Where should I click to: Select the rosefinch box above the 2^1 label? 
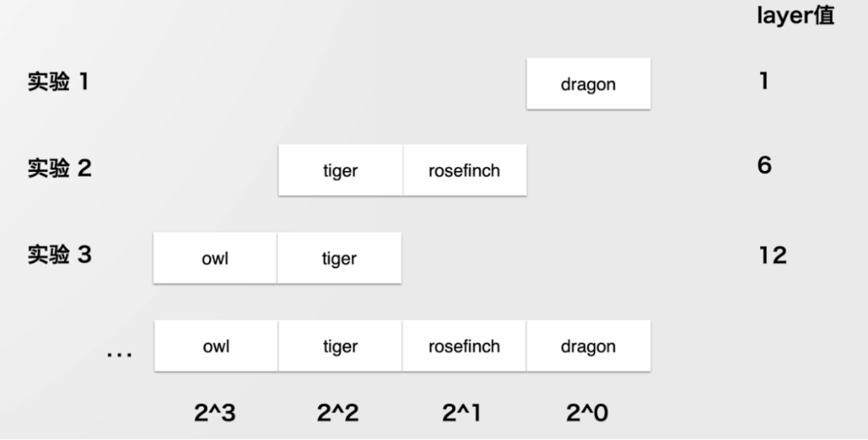[465, 346]
